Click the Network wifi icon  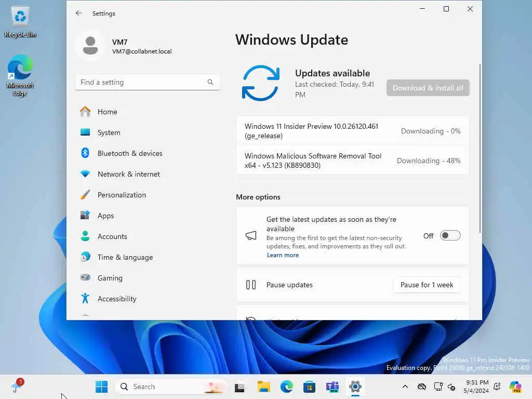(85, 174)
